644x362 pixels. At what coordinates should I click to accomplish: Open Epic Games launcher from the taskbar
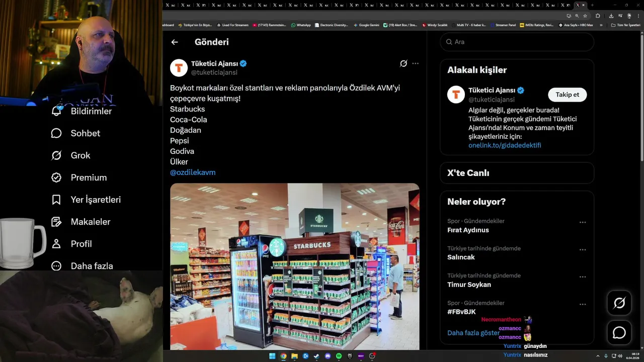click(x=350, y=356)
